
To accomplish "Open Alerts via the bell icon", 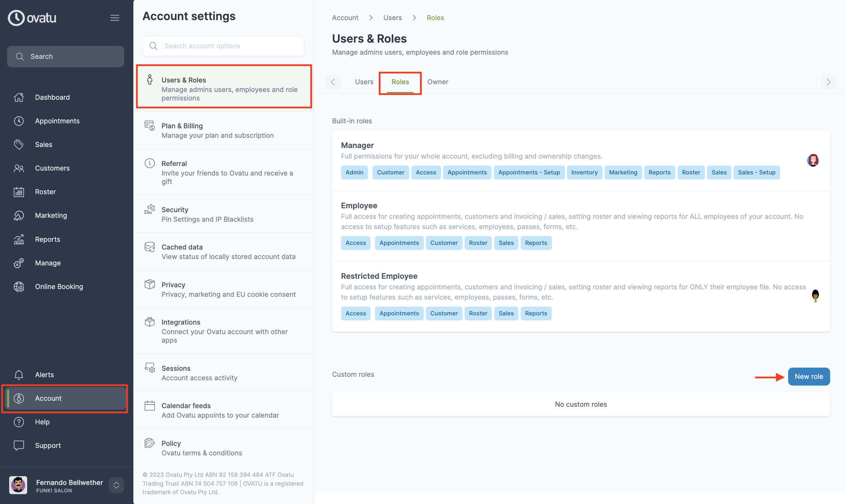I will 19,375.
